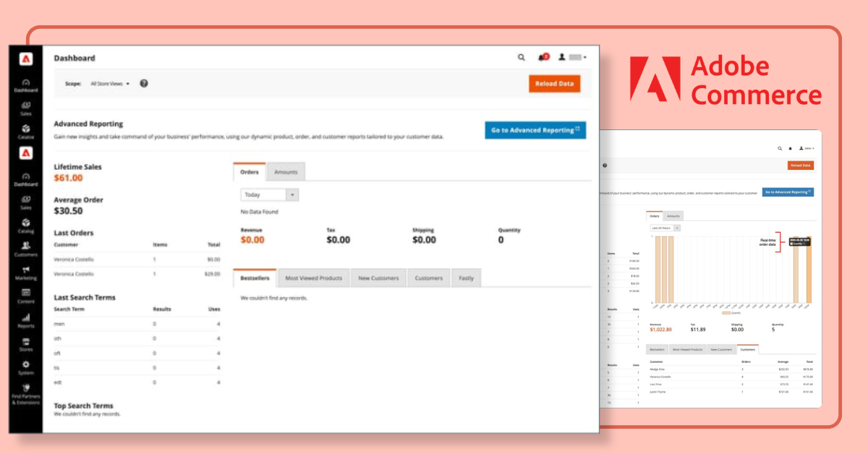Click the Revenue $1,022.80 value in rear window
The image size is (868, 454).
[661, 330]
